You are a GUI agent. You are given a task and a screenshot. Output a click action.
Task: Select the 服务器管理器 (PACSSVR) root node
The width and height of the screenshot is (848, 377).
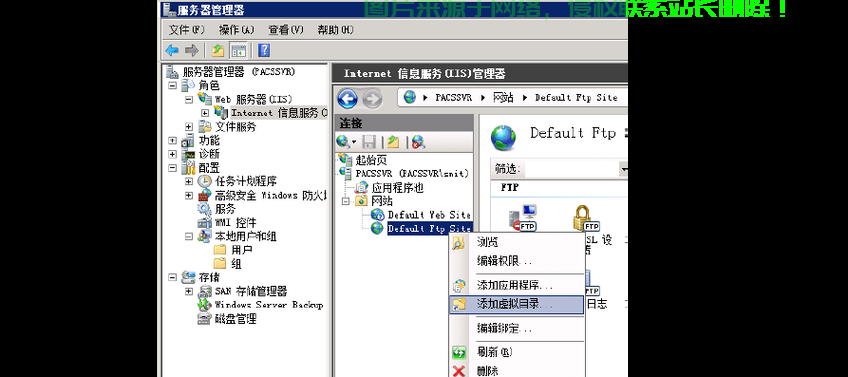pyautogui.click(x=238, y=72)
